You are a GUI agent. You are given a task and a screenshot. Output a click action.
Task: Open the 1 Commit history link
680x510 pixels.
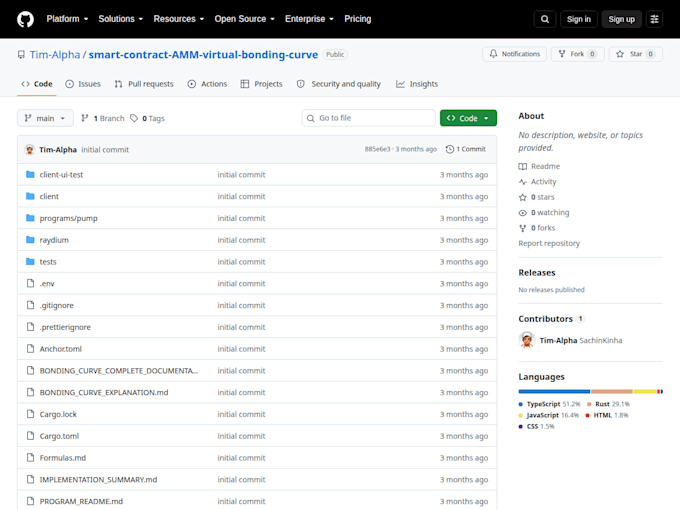tap(466, 149)
